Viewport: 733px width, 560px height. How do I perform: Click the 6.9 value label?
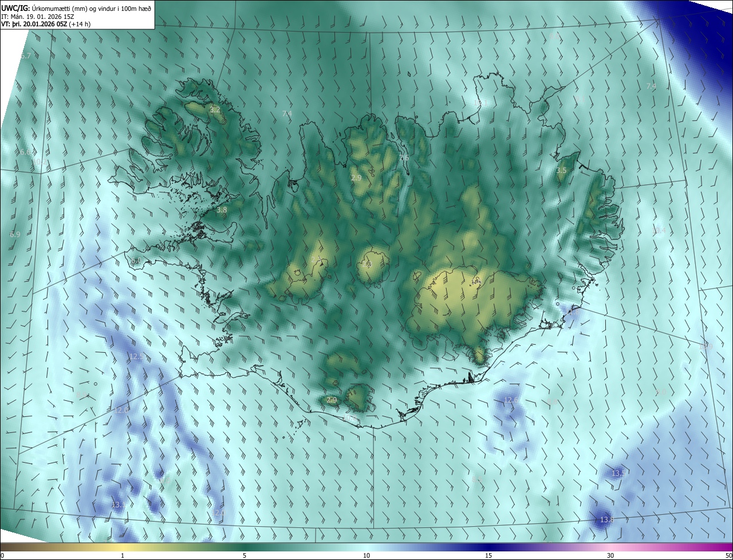[x=15, y=235]
